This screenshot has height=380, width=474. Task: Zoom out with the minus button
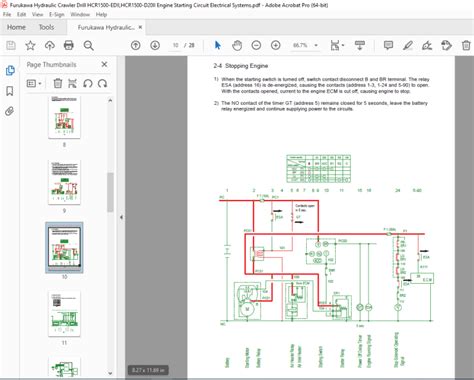pyautogui.click(x=256, y=45)
